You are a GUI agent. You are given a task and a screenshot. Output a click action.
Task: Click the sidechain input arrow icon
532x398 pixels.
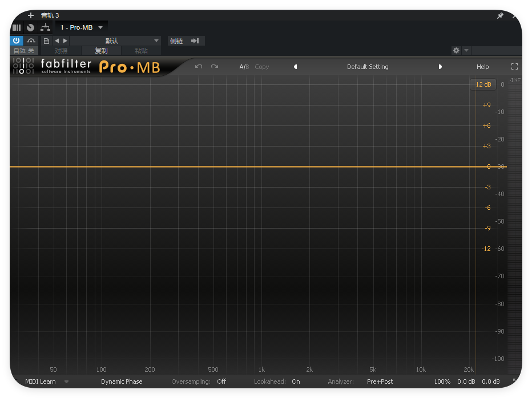click(195, 41)
